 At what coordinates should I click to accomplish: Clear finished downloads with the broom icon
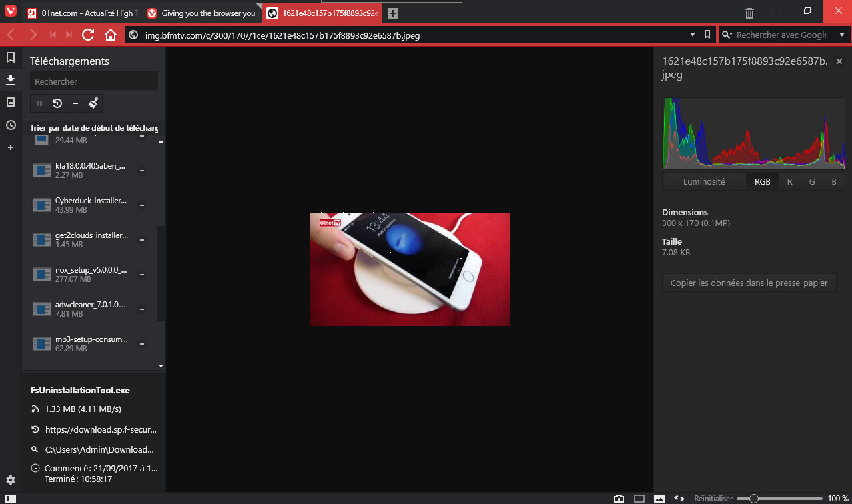pos(93,103)
